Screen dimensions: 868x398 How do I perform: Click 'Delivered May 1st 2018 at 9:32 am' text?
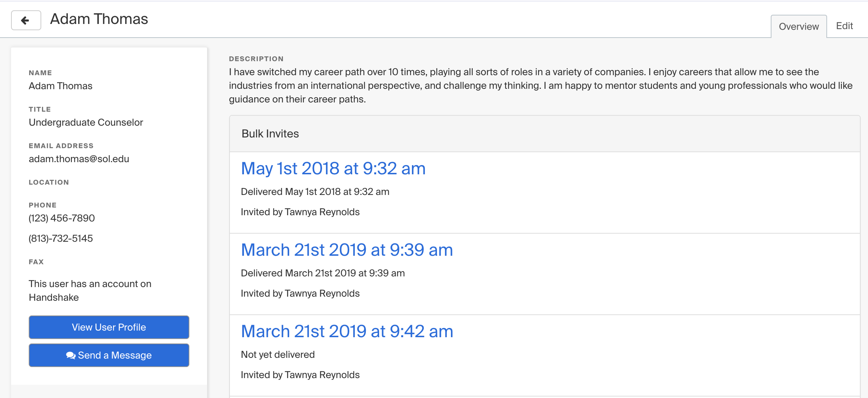[315, 192]
